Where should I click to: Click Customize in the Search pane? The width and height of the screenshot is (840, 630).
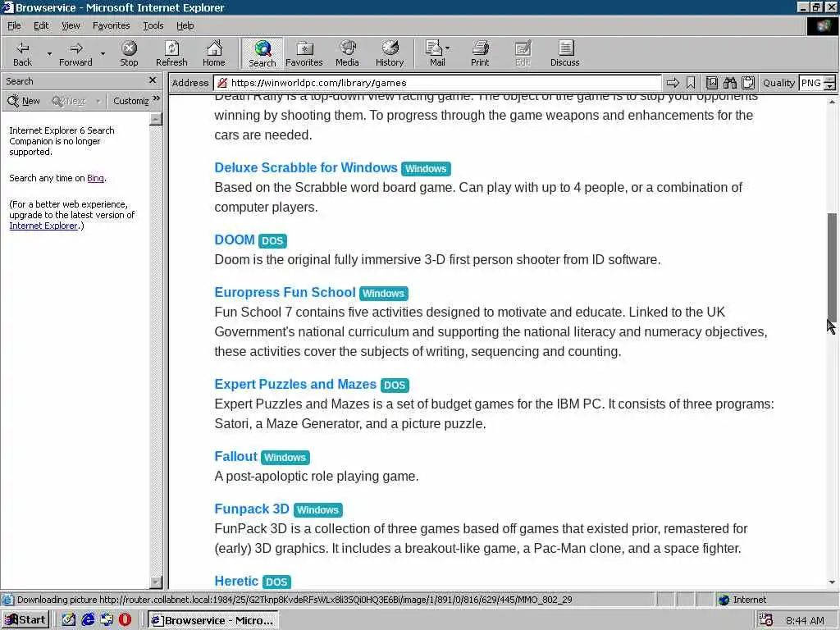click(x=130, y=101)
